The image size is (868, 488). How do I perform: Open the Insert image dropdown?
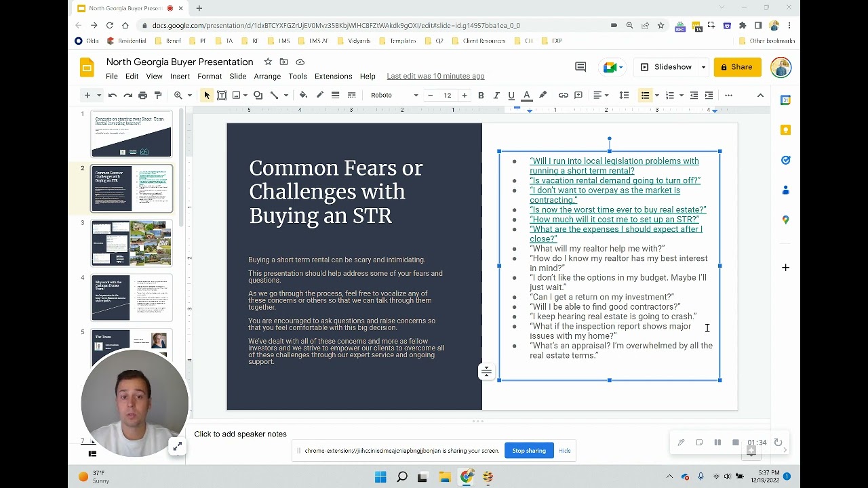point(239,96)
